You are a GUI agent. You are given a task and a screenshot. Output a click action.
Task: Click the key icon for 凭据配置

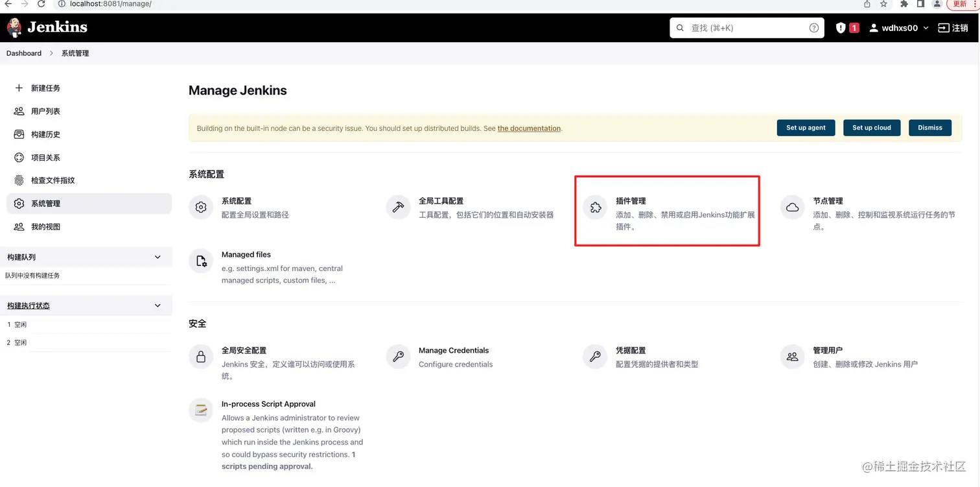pos(595,357)
